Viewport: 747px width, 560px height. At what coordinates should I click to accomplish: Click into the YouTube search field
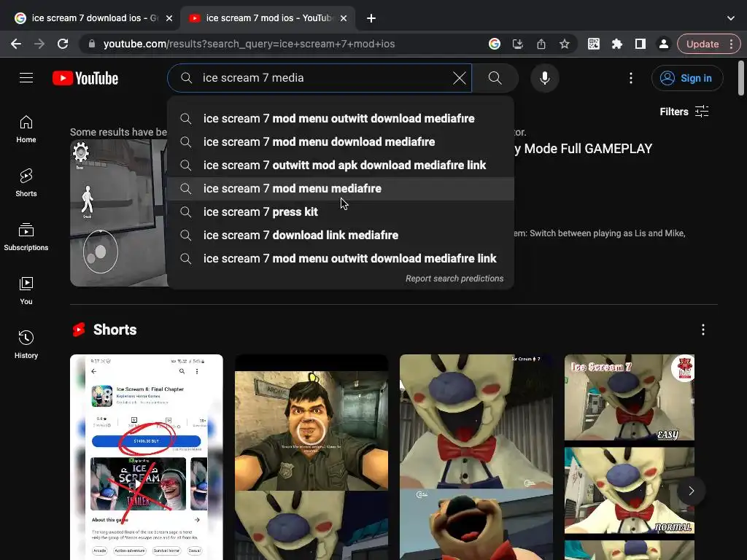[320, 78]
